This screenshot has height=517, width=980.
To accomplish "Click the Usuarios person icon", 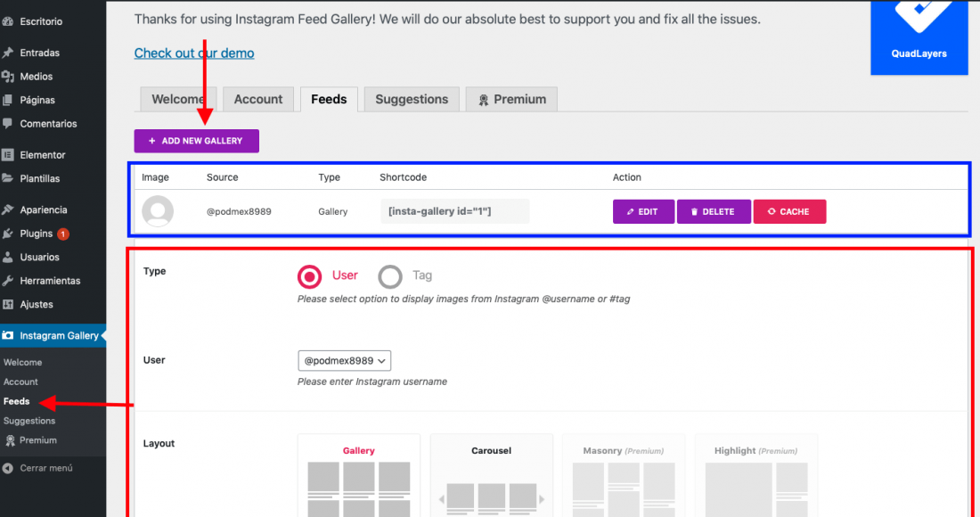I will [7, 257].
